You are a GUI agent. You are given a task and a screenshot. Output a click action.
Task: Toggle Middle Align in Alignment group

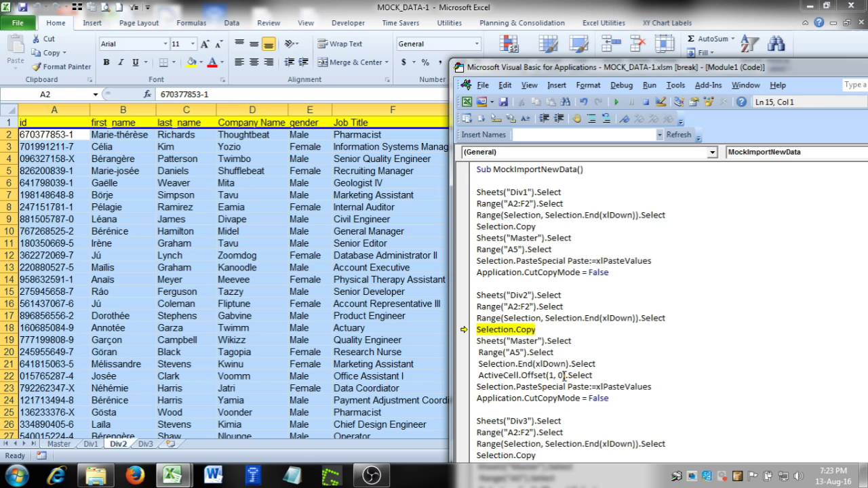coord(254,43)
